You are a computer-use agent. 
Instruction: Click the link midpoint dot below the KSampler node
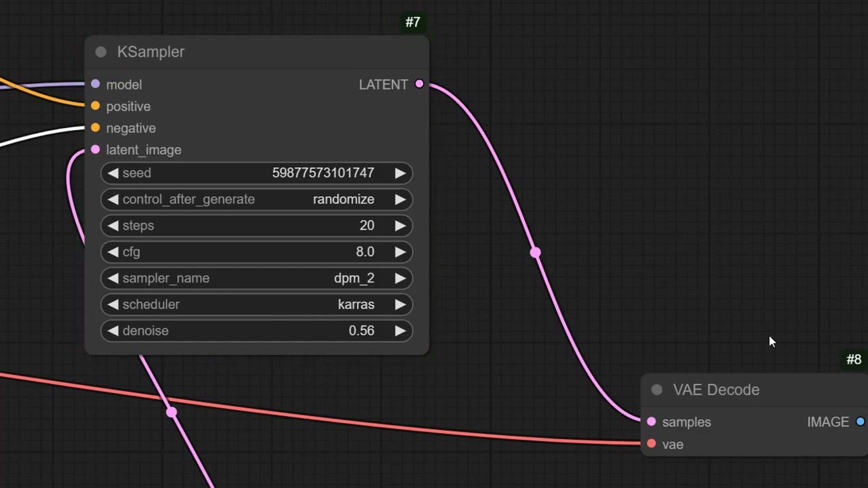coord(172,412)
